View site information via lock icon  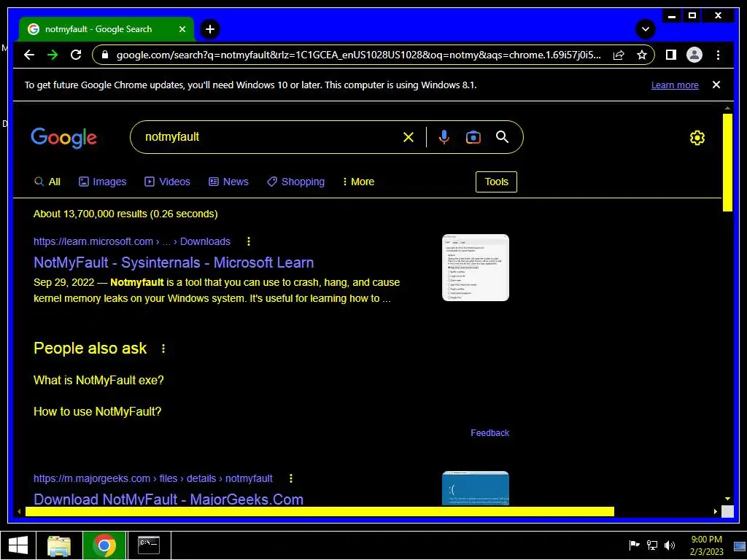105,55
